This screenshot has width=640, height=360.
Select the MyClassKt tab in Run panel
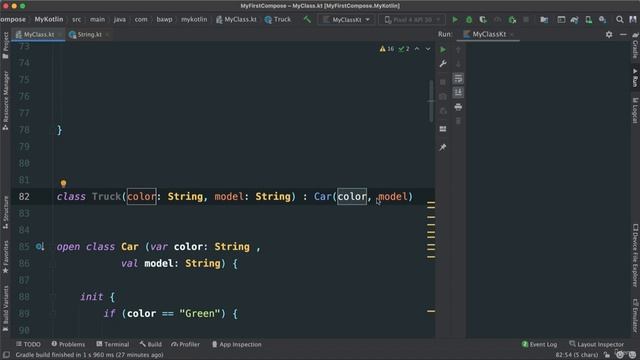[488, 34]
